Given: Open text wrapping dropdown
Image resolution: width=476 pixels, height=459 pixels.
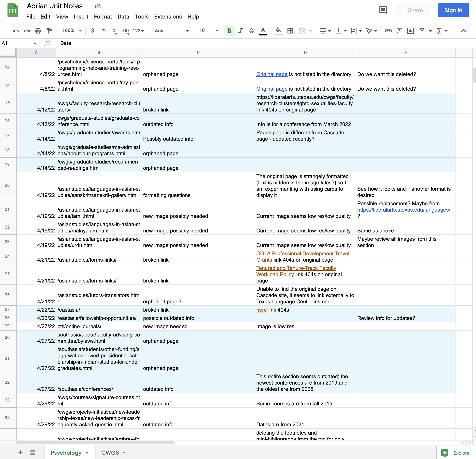Looking at the screenshot, I should [356, 31].
